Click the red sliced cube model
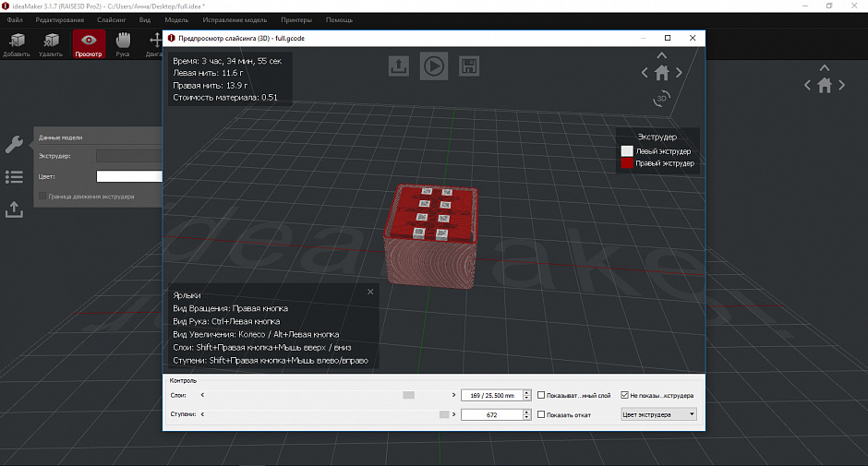Viewport: 868px width, 466px height. click(x=430, y=236)
